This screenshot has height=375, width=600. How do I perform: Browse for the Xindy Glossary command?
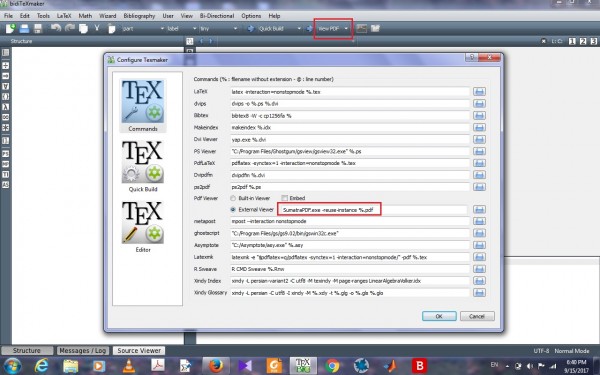coord(479,293)
